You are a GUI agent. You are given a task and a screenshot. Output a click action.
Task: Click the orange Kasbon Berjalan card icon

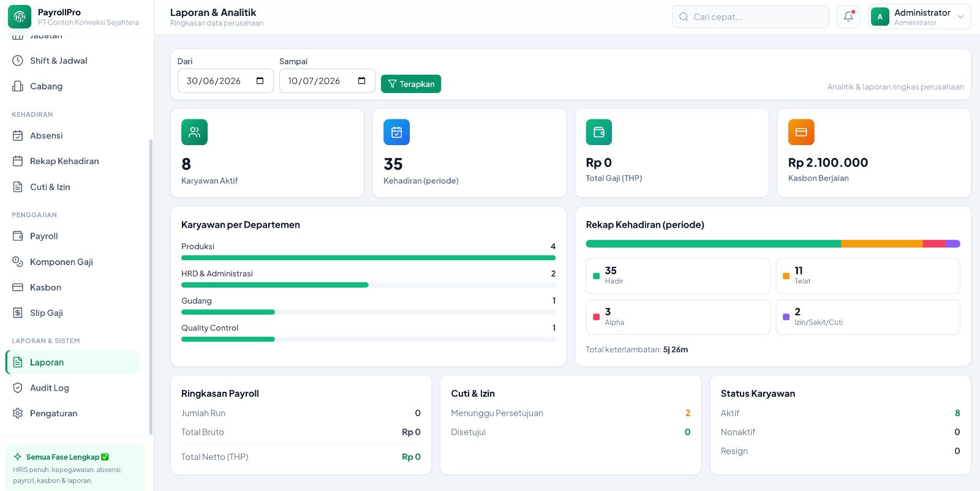tap(801, 132)
